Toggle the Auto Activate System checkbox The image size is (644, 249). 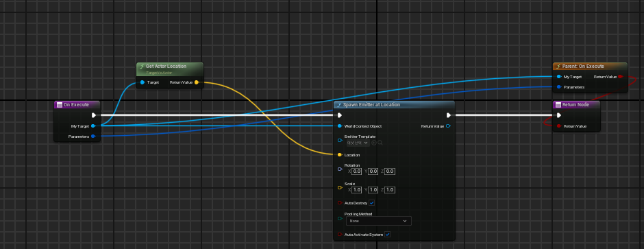(x=387, y=235)
